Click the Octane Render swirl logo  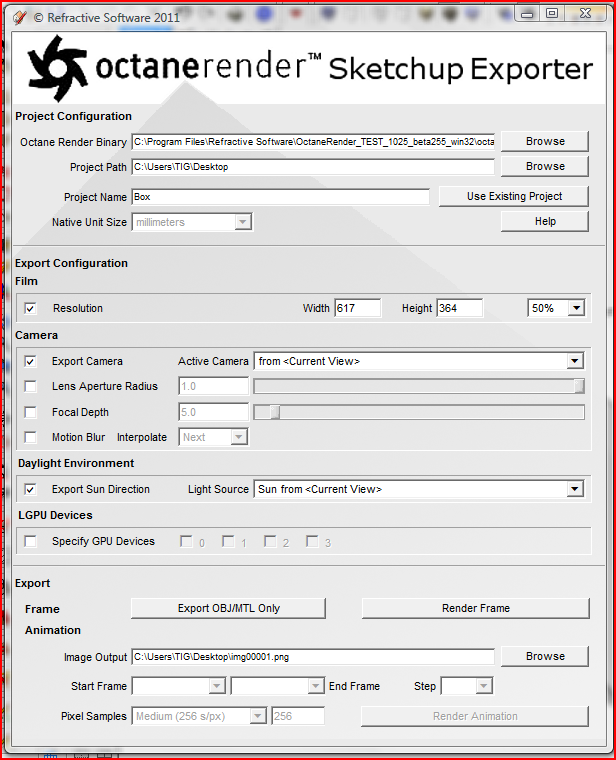[x=58, y=68]
